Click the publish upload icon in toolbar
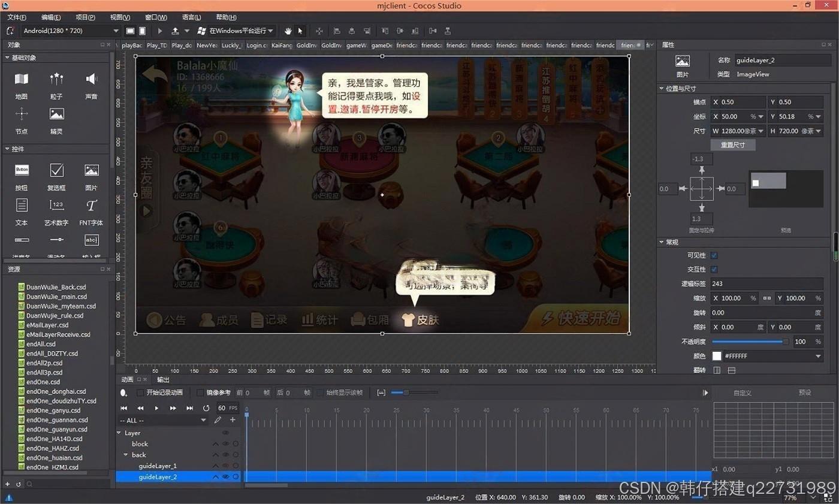This screenshot has width=839, height=504. [x=175, y=31]
